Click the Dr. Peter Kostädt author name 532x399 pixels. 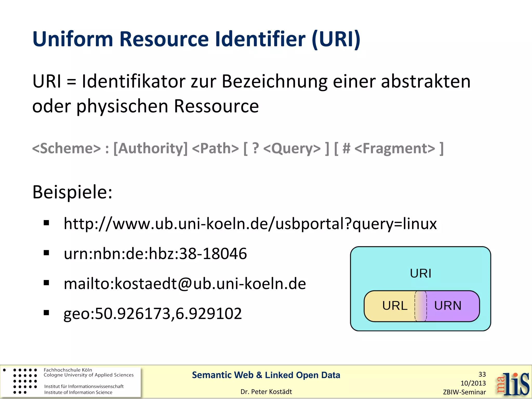click(x=266, y=391)
